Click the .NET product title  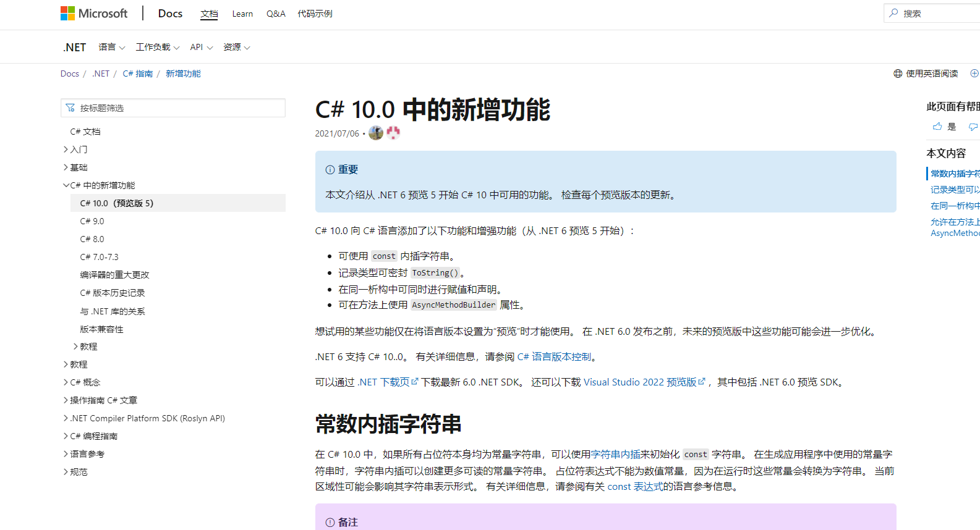(75, 48)
